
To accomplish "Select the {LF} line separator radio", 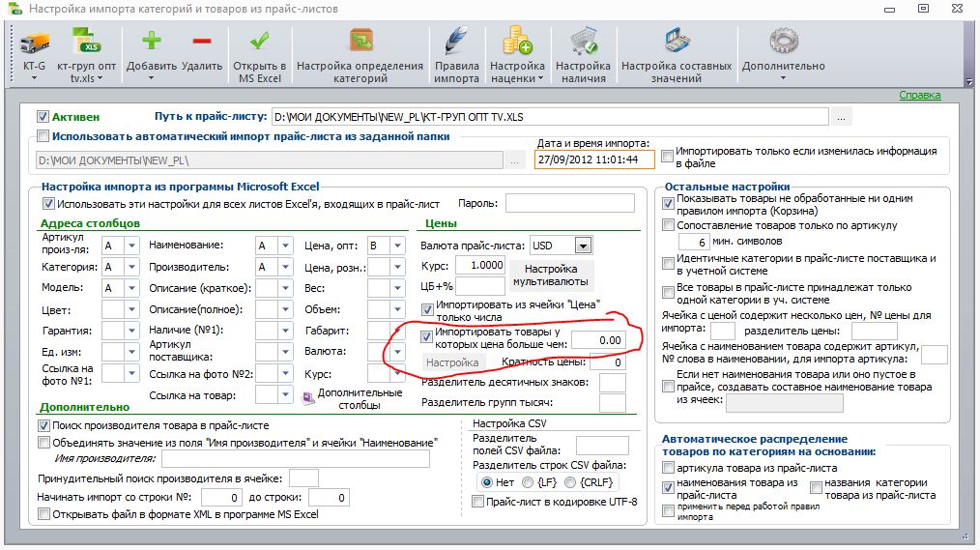I will pyautogui.click(x=528, y=482).
